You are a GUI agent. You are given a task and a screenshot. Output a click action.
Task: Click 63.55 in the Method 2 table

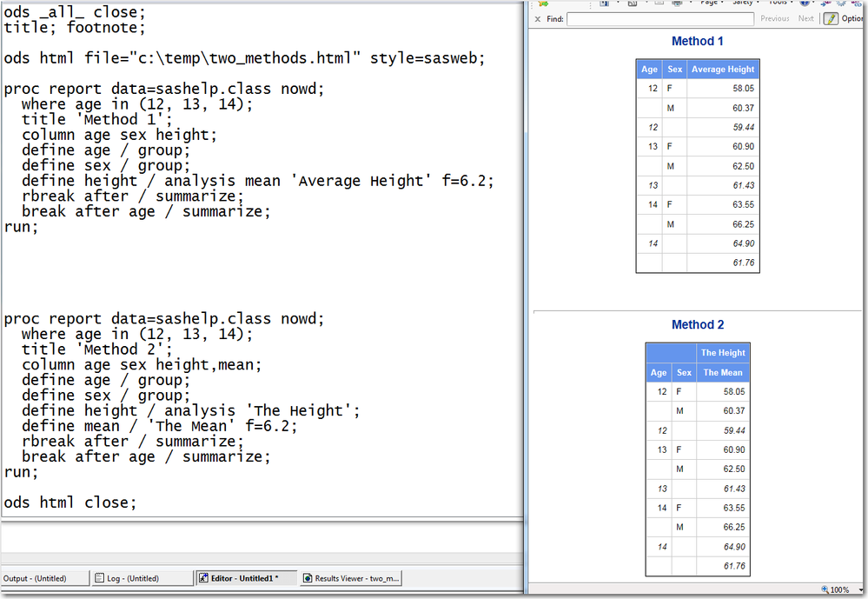[733, 508]
